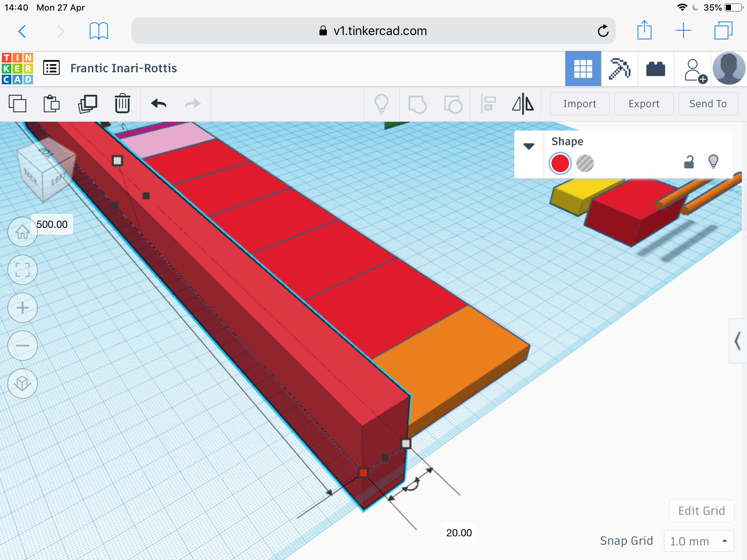Open the Mirror tool
This screenshot has width=747, height=560.
click(x=523, y=104)
